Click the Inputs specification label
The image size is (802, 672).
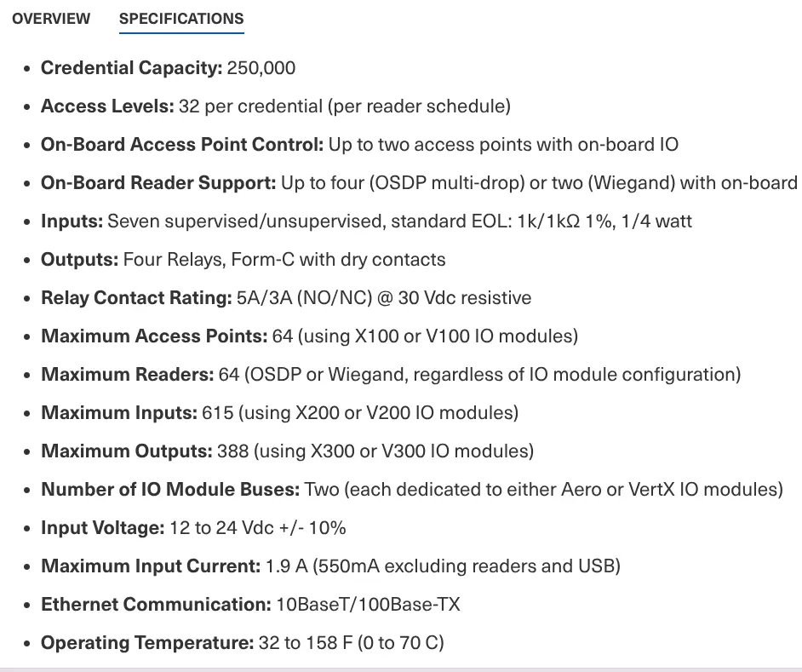pyautogui.click(x=72, y=221)
